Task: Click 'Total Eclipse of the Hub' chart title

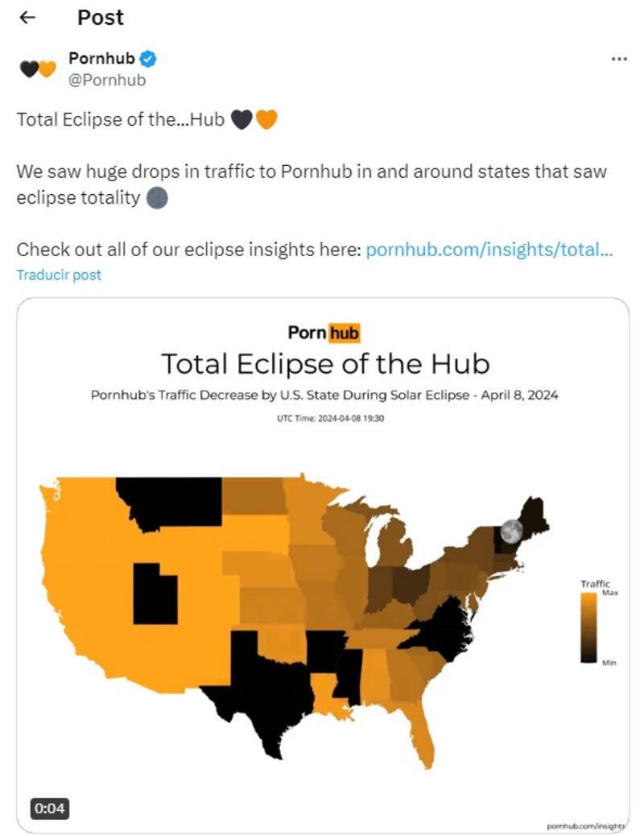Action: pos(325,363)
